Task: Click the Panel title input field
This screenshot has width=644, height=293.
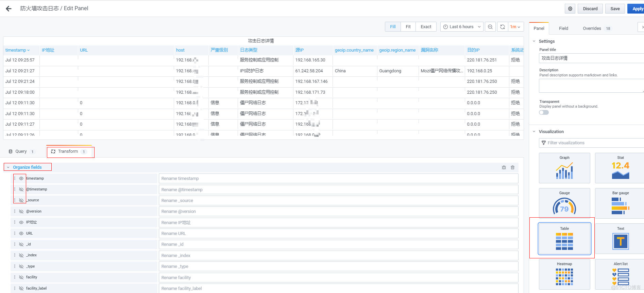Action: (x=591, y=58)
